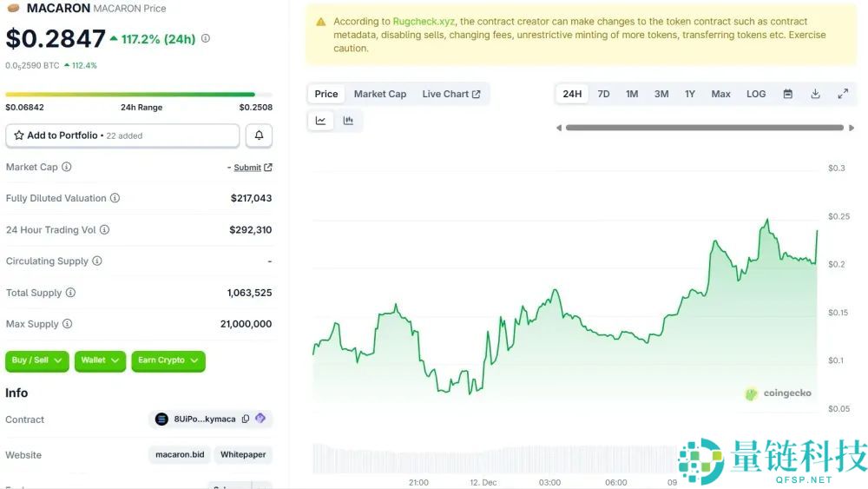868x489 pixels.
Task: Expand chart to fullscreen
Action: click(843, 94)
